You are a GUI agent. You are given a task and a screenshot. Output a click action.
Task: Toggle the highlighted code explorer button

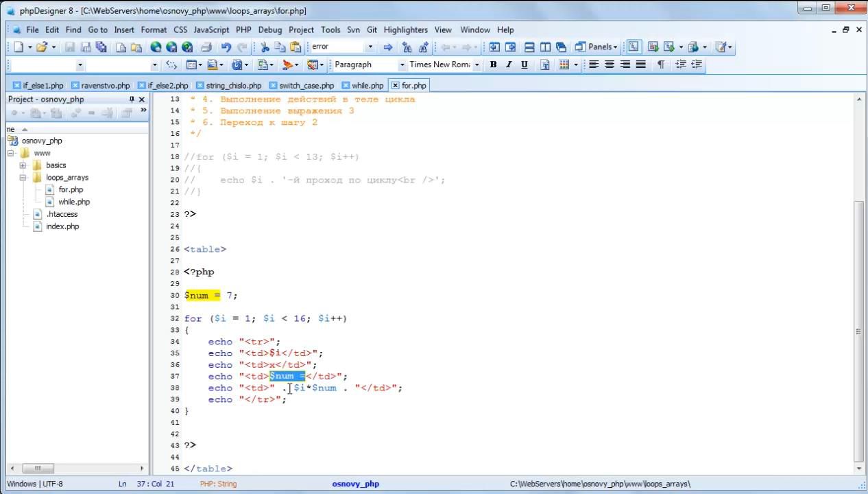[634, 47]
